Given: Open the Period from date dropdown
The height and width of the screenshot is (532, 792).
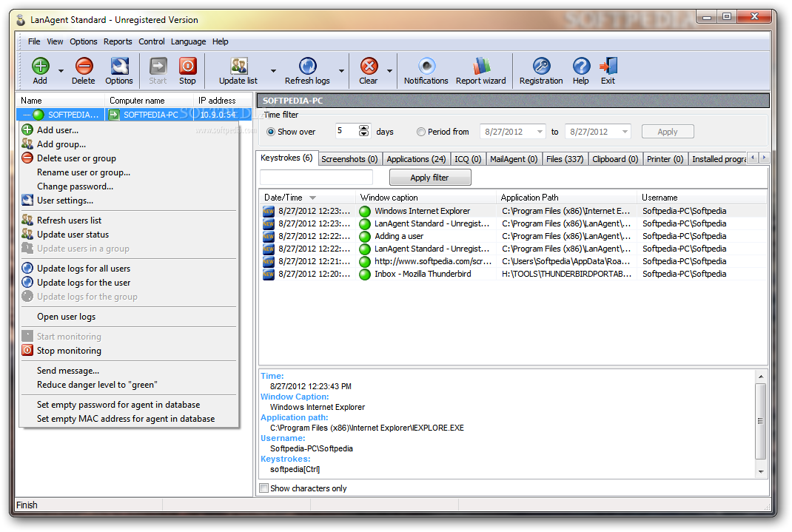Looking at the screenshot, I should click(x=540, y=132).
